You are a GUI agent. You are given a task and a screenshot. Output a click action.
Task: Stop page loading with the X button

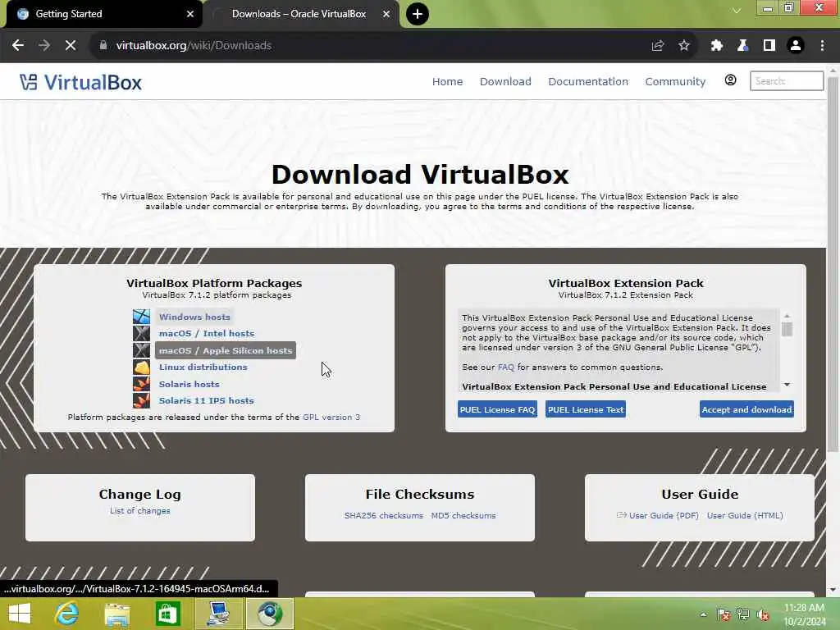pyautogui.click(x=71, y=46)
